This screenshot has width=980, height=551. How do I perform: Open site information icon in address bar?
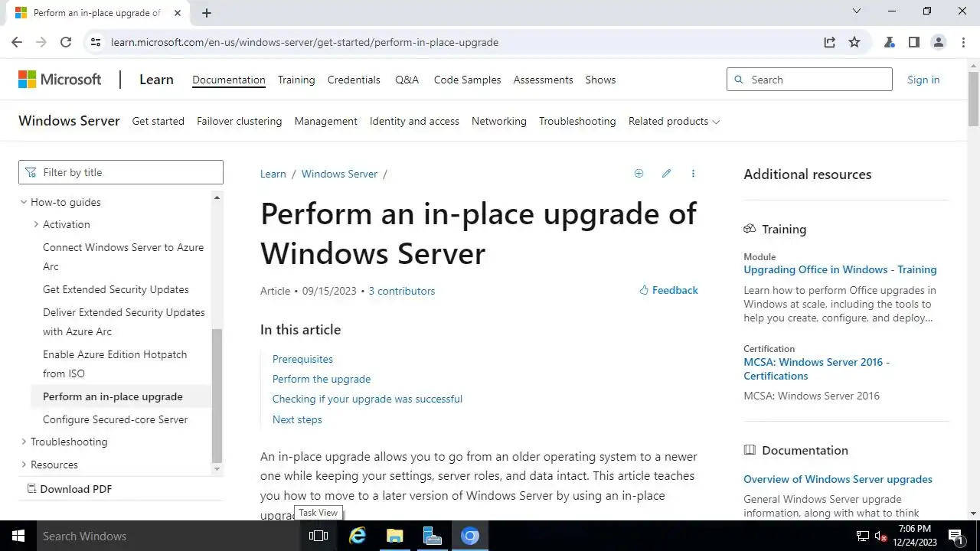point(96,42)
